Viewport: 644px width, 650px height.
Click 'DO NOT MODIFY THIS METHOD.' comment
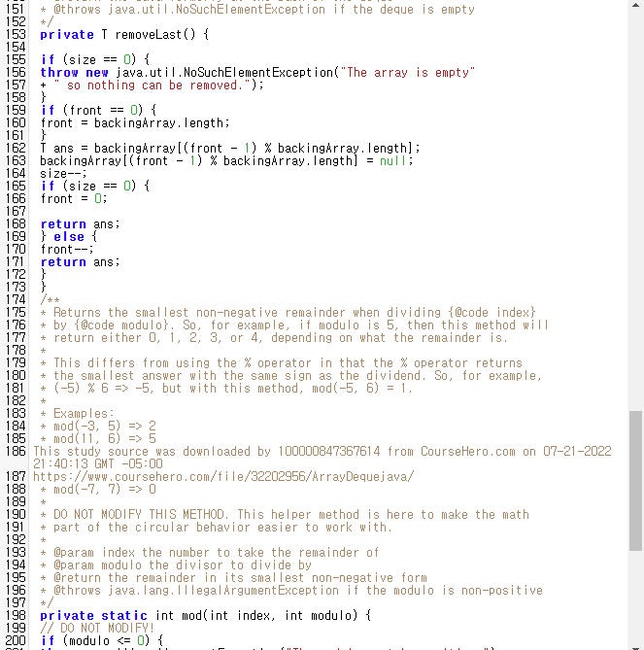141,515
